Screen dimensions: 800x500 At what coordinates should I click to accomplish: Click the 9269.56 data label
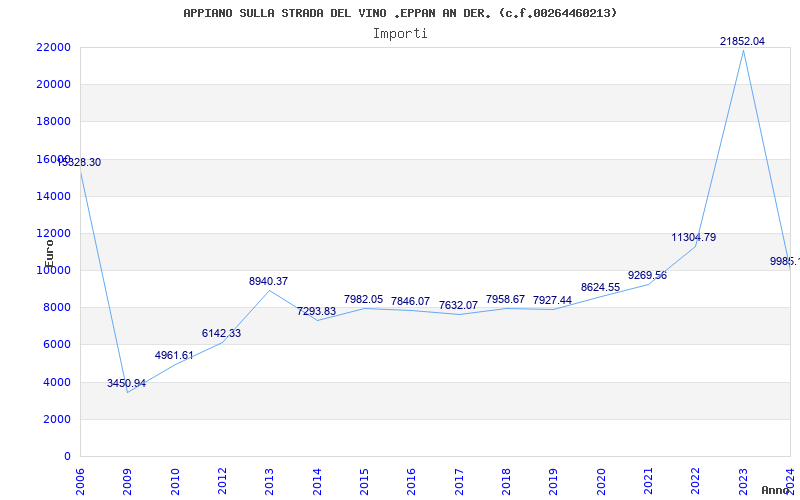647,276
